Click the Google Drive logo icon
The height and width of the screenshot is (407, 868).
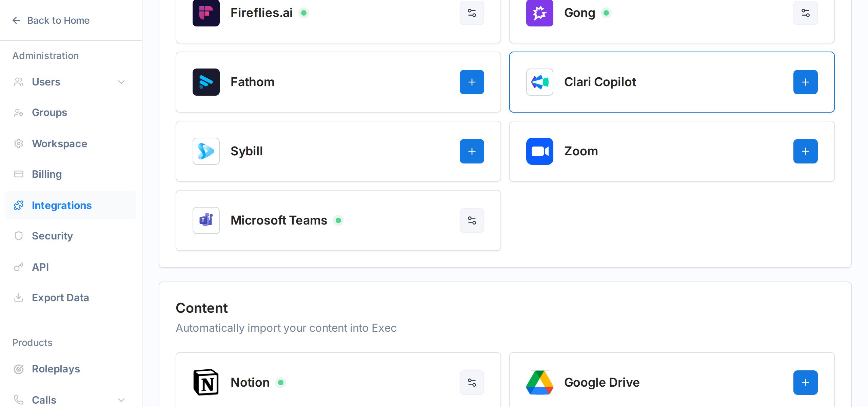pyautogui.click(x=539, y=383)
